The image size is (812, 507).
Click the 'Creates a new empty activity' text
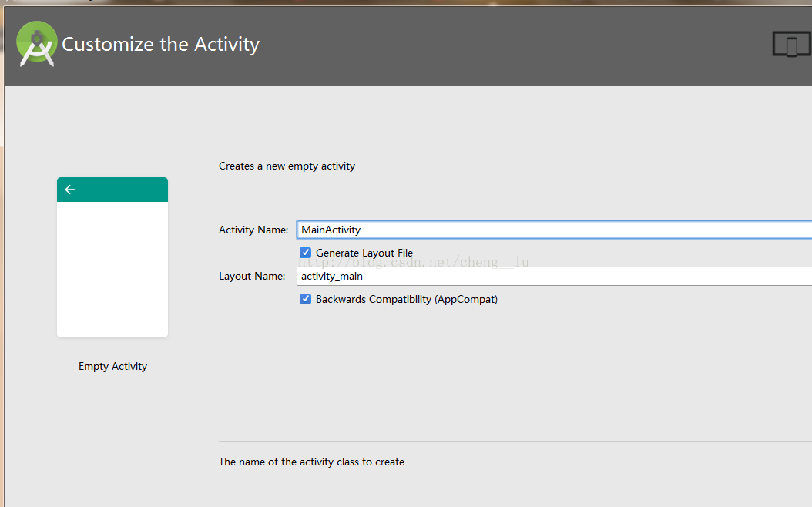tap(287, 166)
